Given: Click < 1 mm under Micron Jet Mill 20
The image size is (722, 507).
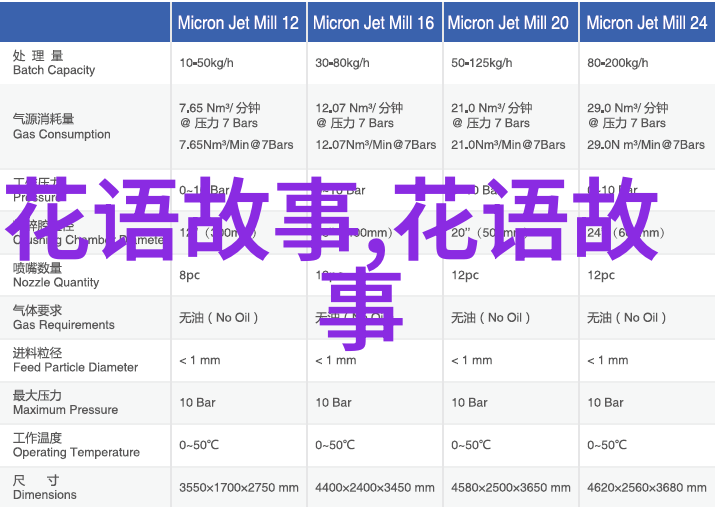Looking at the screenshot, I should click(472, 360).
